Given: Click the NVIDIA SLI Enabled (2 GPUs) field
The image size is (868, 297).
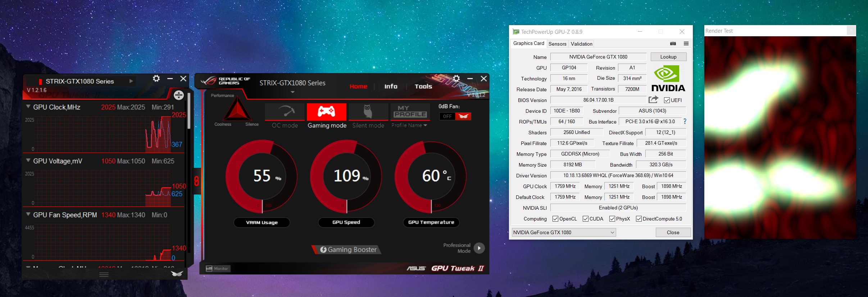Looking at the screenshot, I should pos(618,208).
